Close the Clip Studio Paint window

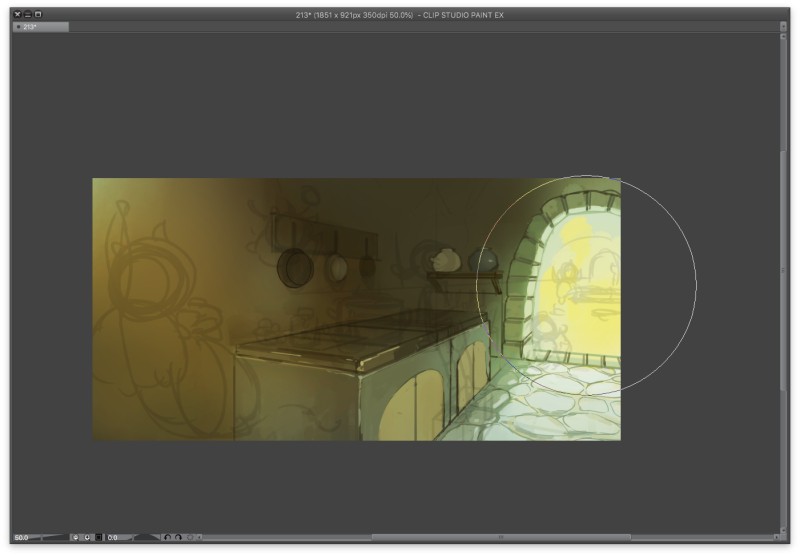(17, 14)
